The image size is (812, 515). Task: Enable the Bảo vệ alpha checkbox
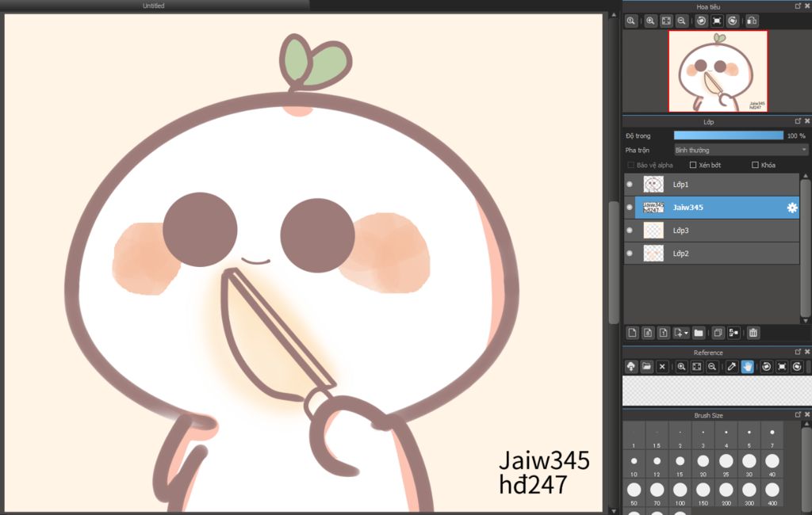[630, 165]
